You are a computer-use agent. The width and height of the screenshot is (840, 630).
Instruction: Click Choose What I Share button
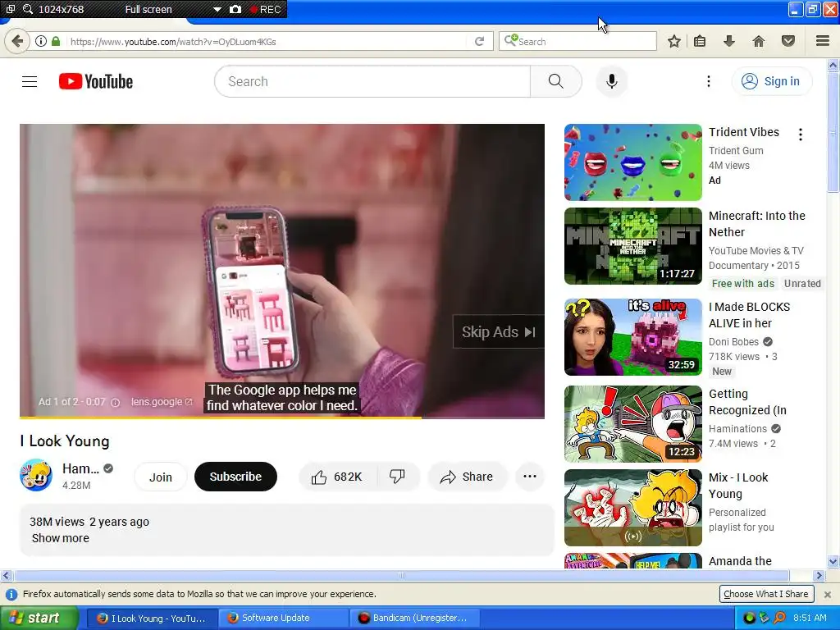[x=766, y=594]
